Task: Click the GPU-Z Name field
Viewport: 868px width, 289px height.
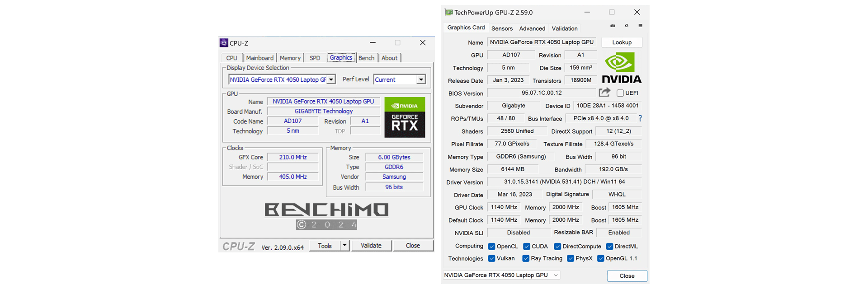Action: click(x=542, y=42)
